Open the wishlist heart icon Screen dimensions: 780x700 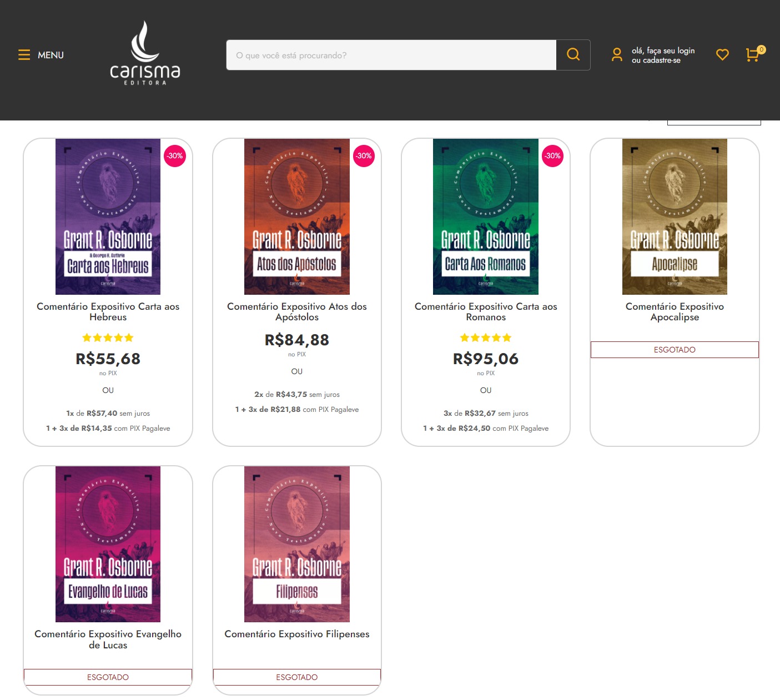(x=722, y=54)
